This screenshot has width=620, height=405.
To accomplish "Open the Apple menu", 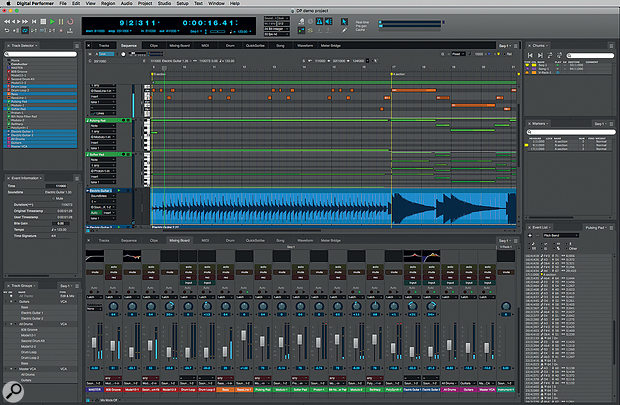I will (8, 3).
